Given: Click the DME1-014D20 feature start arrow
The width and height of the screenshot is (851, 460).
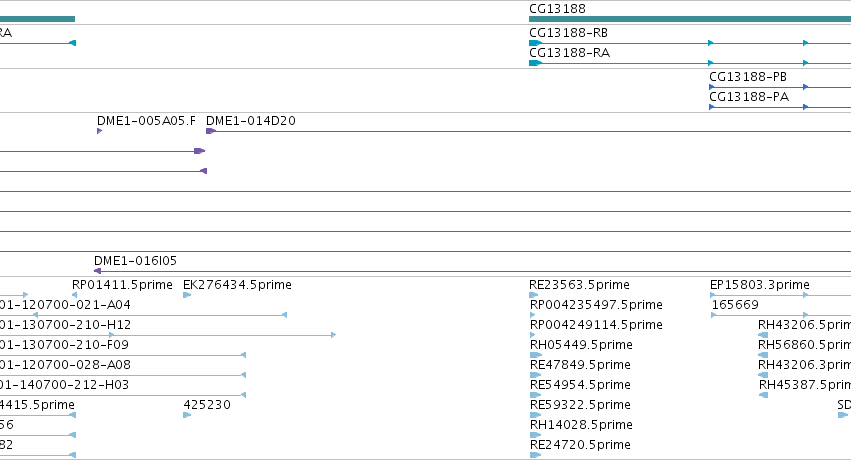Looking at the screenshot, I should point(211,131).
